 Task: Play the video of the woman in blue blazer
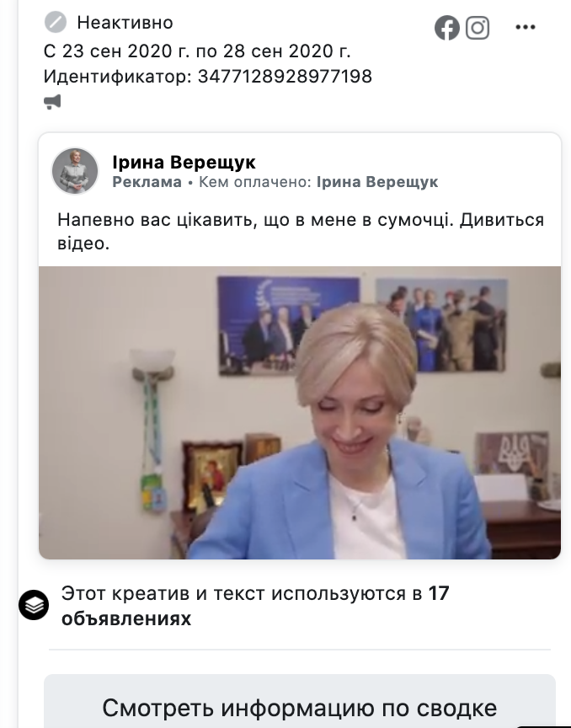[x=300, y=412]
